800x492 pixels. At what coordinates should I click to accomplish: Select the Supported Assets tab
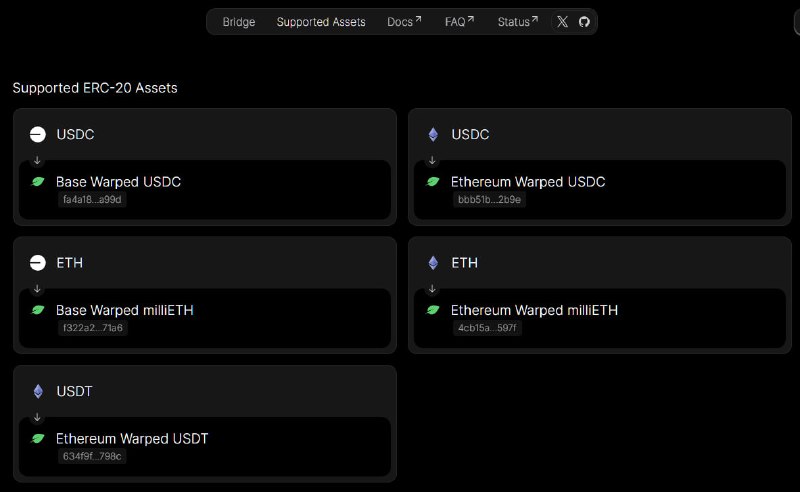click(x=321, y=22)
